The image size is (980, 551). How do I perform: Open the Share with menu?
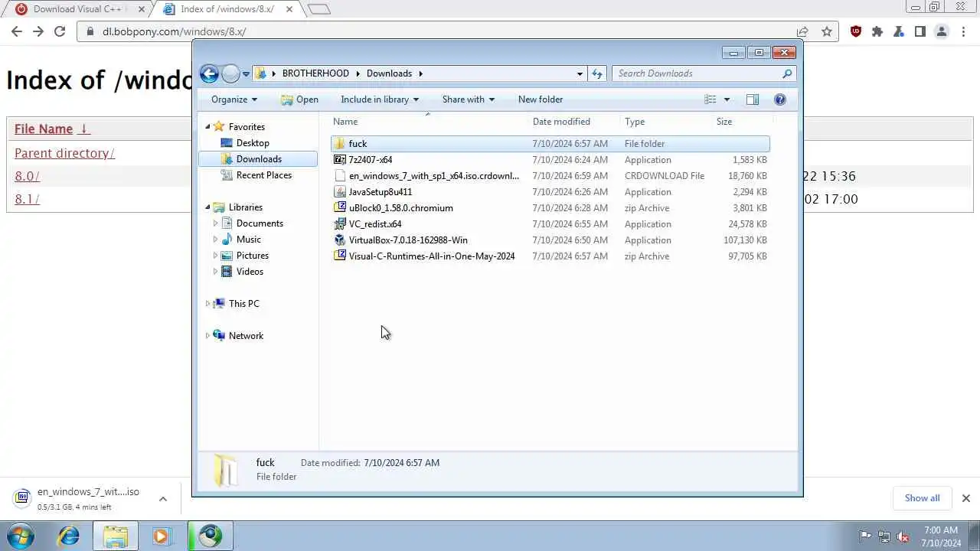pyautogui.click(x=468, y=99)
